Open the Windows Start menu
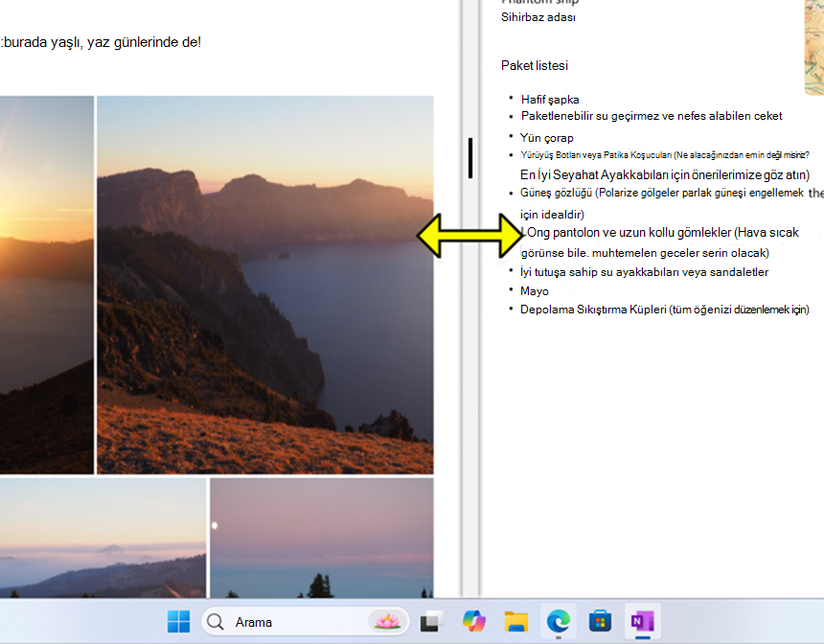This screenshot has height=644, width=824. click(x=178, y=622)
